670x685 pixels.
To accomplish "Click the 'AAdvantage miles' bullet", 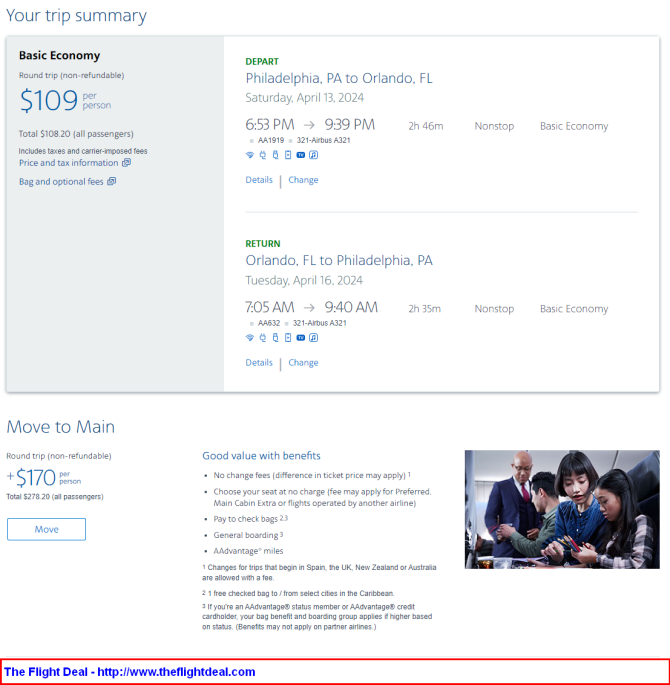I will 248,551.
